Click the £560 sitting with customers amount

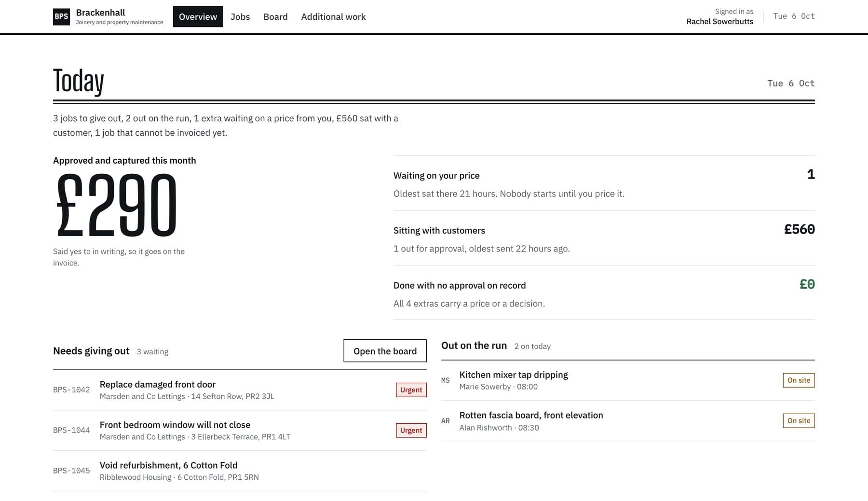[x=799, y=229]
